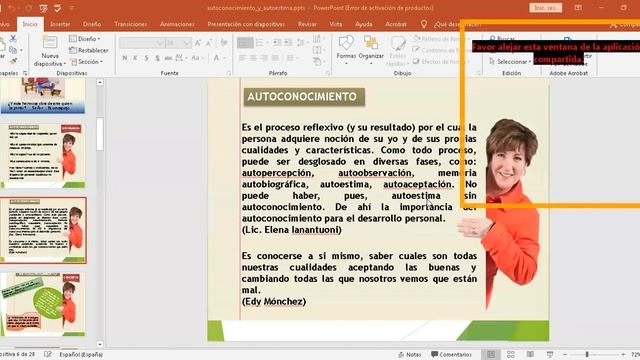Open ribbon display options icon in title bar
This screenshot has width=640, height=360.
point(578,8)
